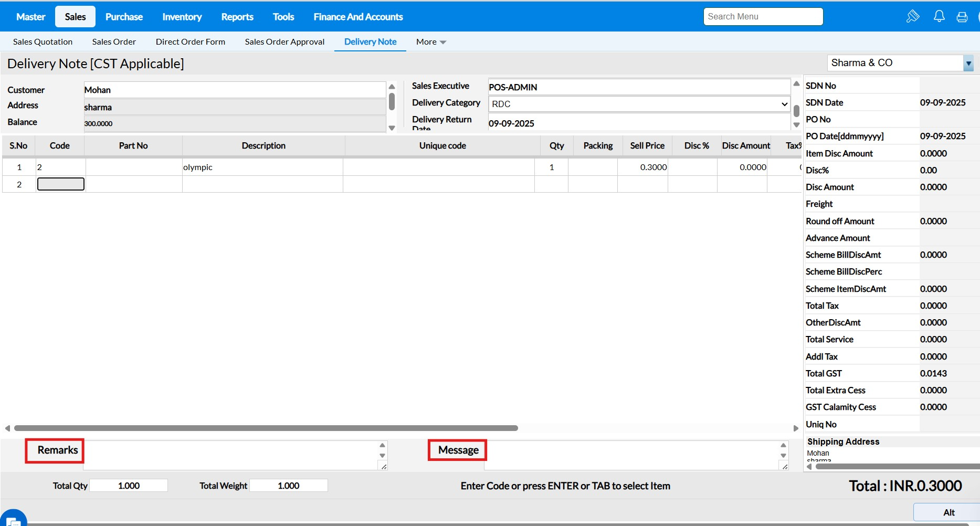Click sales executive panel scroll down arrow
The image size is (980, 526).
(x=796, y=125)
